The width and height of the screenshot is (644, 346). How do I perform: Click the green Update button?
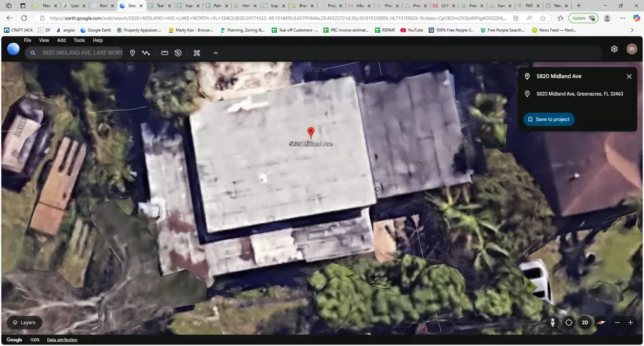(x=583, y=18)
